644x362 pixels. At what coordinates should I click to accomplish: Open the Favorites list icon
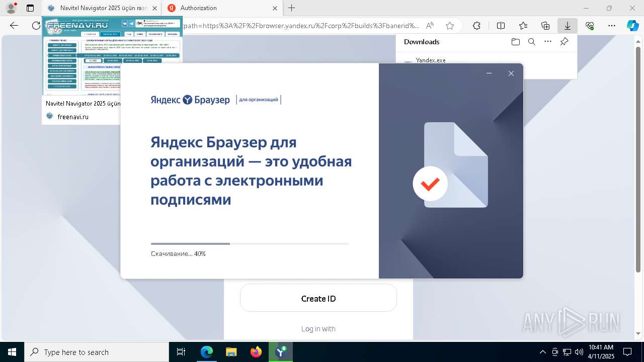click(x=523, y=26)
